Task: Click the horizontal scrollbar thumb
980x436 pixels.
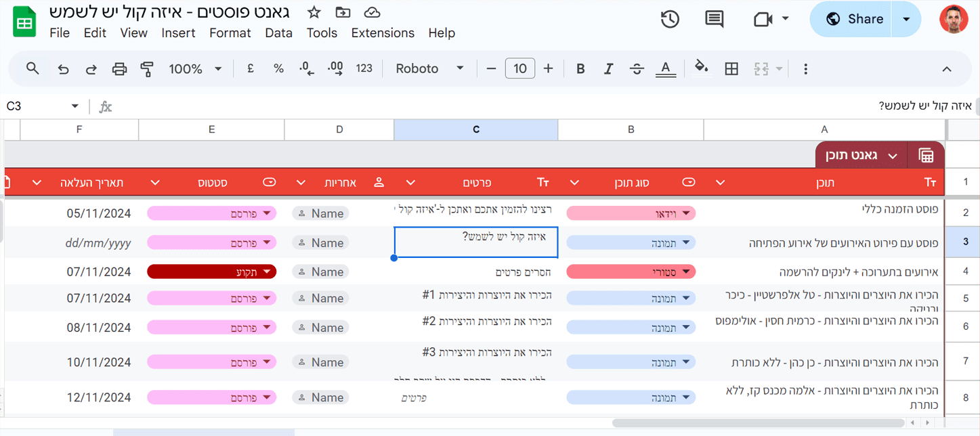Action: pyautogui.click(x=759, y=423)
